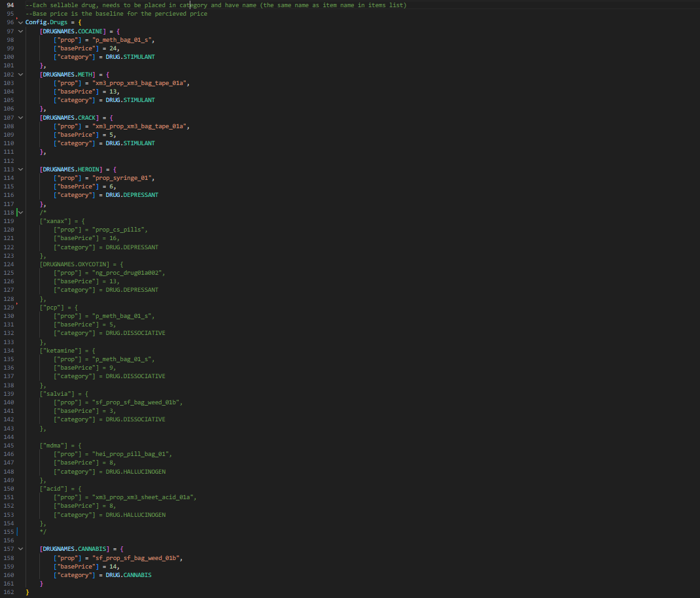Viewport: 700px width, 598px height.
Task: Collapse the Config.Drugs table fold
Action: coord(20,22)
